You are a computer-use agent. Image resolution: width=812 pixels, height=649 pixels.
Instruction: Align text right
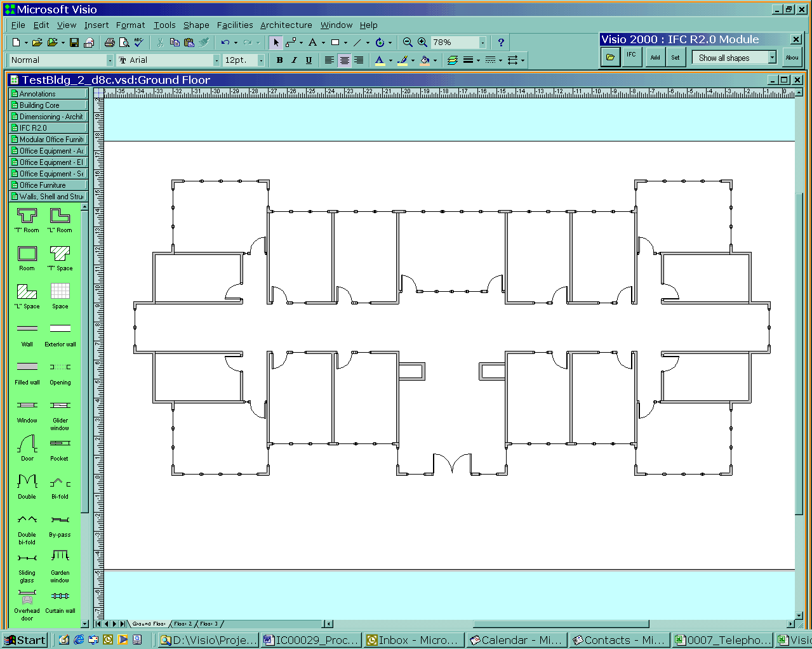(x=359, y=60)
